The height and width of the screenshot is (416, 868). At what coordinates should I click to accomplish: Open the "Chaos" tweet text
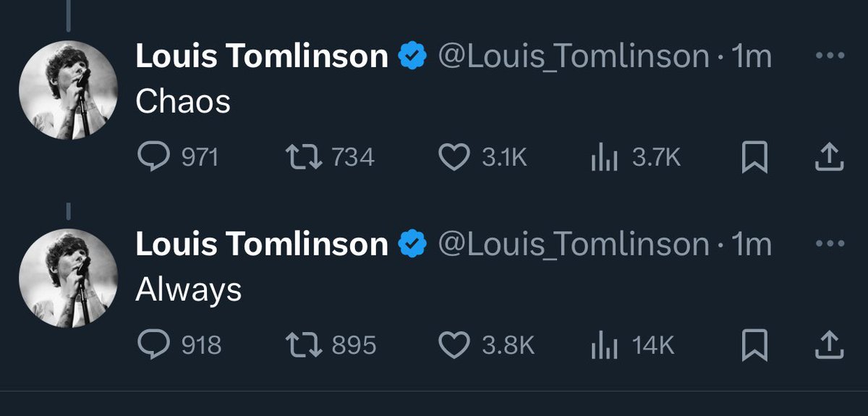[183, 102]
